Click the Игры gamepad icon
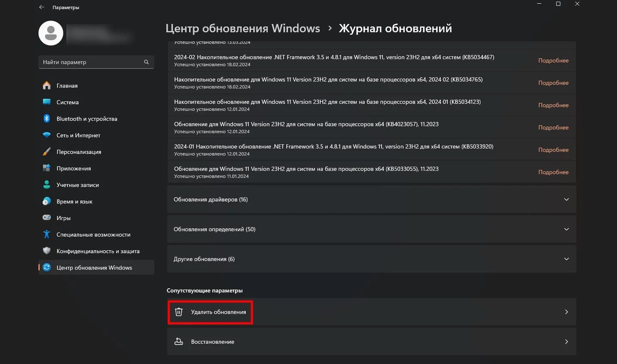The width and height of the screenshot is (617, 364). click(47, 218)
